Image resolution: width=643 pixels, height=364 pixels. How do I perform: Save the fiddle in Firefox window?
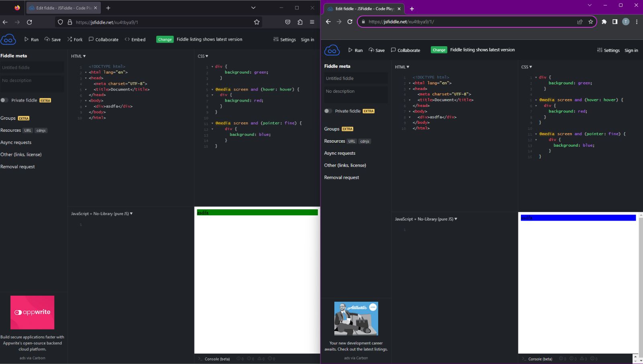tap(53, 39)
